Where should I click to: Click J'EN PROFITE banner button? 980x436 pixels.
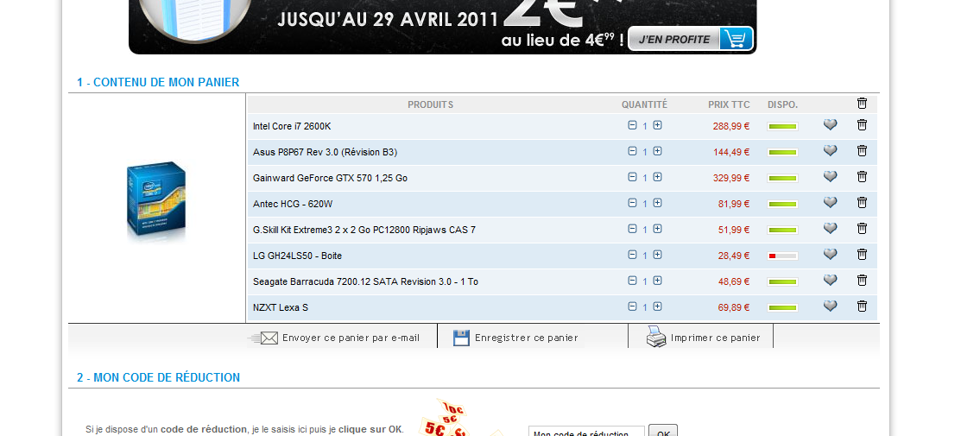tap(690, 39)
